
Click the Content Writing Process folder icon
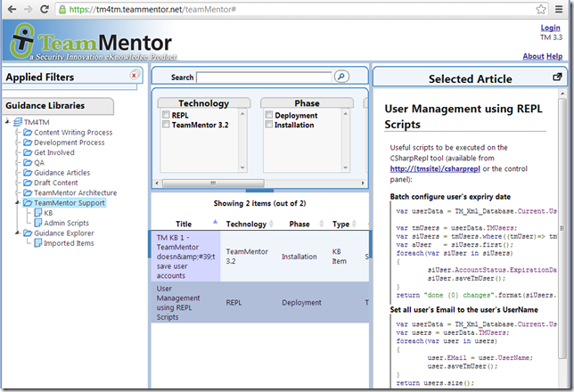[28, 132]
